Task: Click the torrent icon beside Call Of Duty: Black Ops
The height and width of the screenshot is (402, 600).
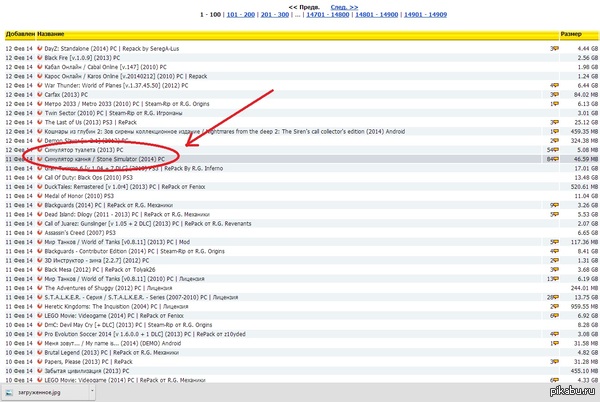Action: pyautogui.click(x=39, y=177)
